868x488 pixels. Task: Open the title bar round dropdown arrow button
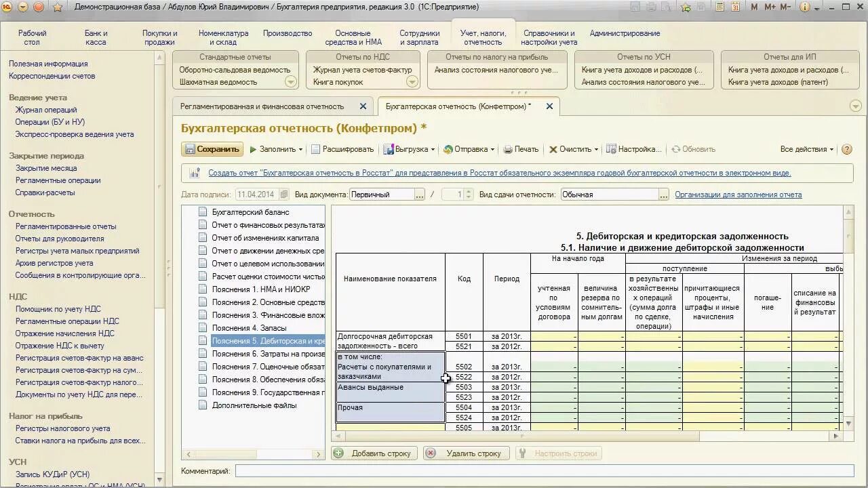coord(23,7)
